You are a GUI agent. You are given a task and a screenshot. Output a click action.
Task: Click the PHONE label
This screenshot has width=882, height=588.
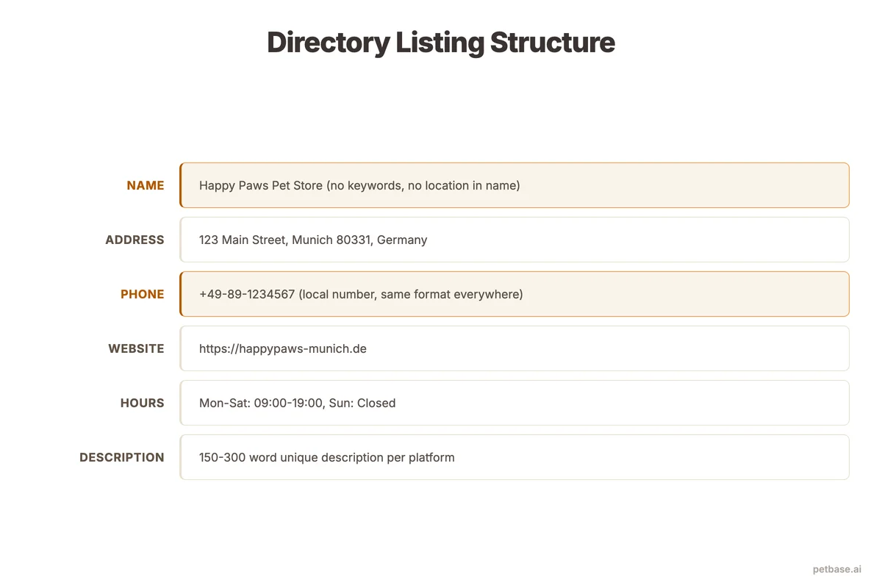pos(143,294)
